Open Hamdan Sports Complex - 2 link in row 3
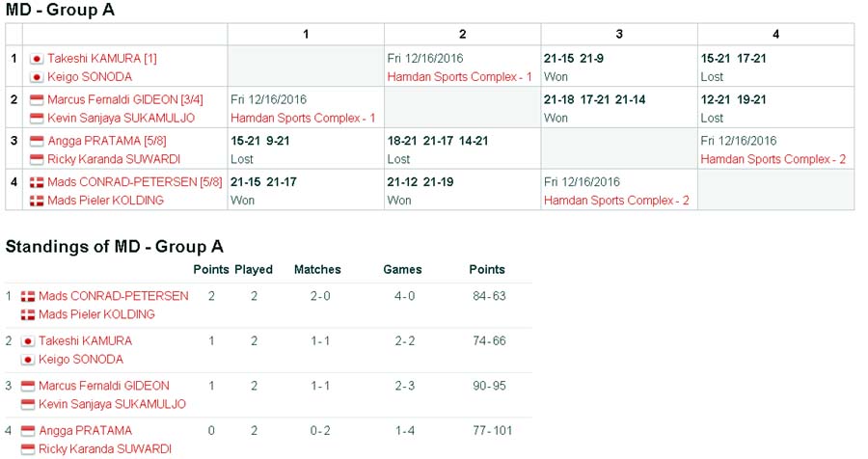This screenshot has width=868, height=459. (x=773, y=159)
